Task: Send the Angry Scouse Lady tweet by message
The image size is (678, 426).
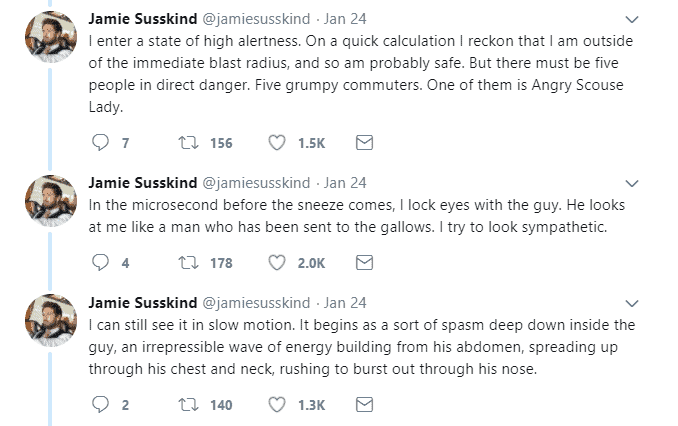Action: click(x=365, y=143)
